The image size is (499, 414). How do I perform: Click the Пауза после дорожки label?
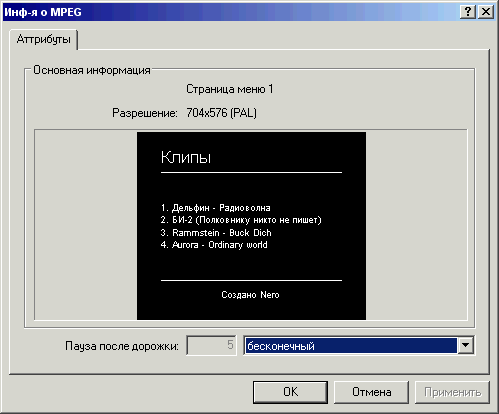click(x=122, y=346)
